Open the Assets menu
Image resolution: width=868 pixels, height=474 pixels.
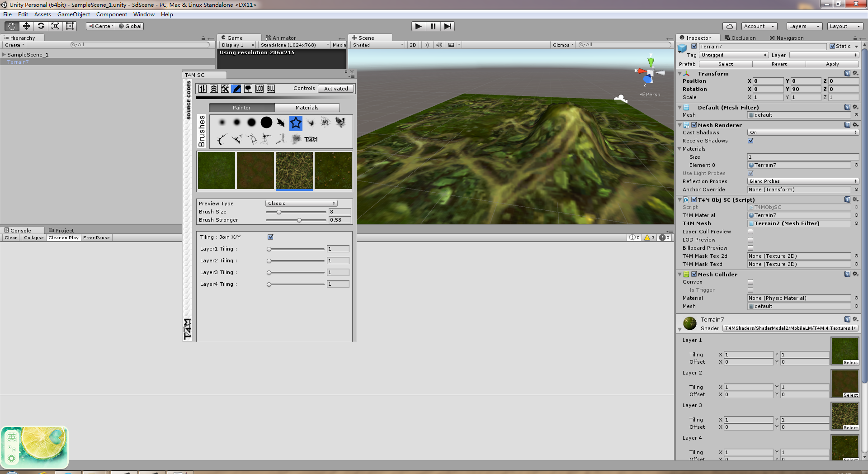pyautogui.click(x=42, y=14)
